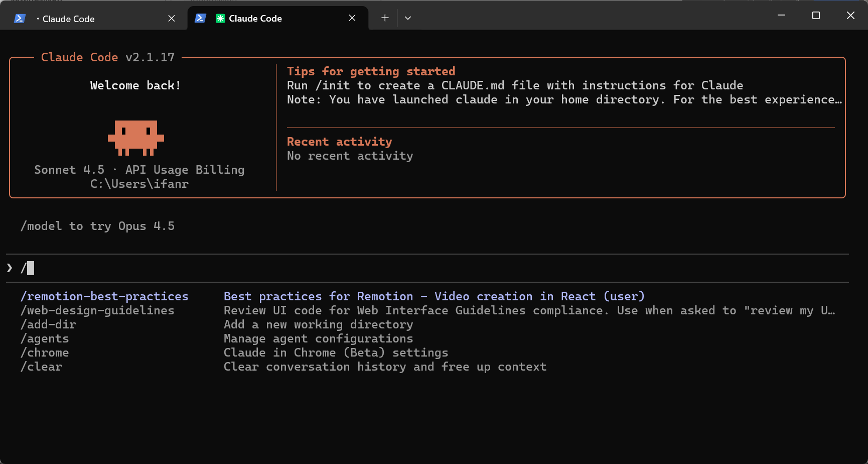Open the new tab profile dropdown
The image size is (868, 464).
tap(408, 18)
